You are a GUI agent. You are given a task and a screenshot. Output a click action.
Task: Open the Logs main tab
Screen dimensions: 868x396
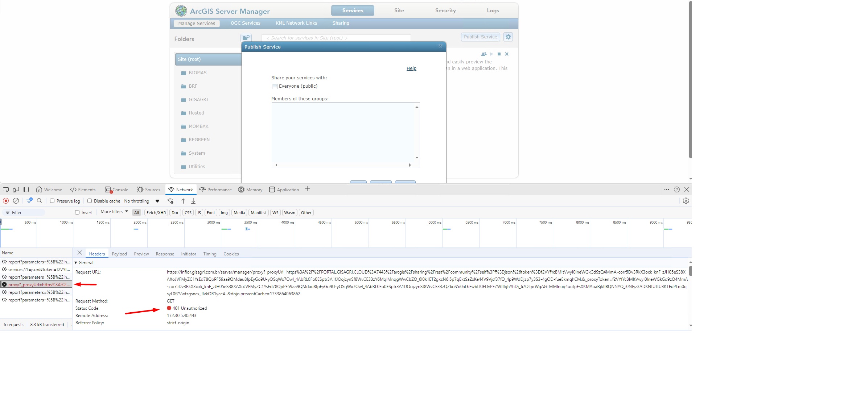(493, 11)
